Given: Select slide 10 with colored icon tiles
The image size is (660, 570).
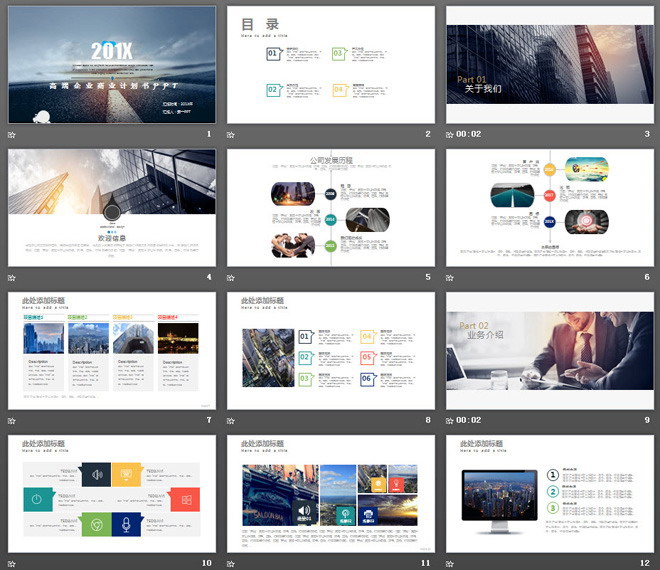Looking at the screenshot, I should 112,494.
